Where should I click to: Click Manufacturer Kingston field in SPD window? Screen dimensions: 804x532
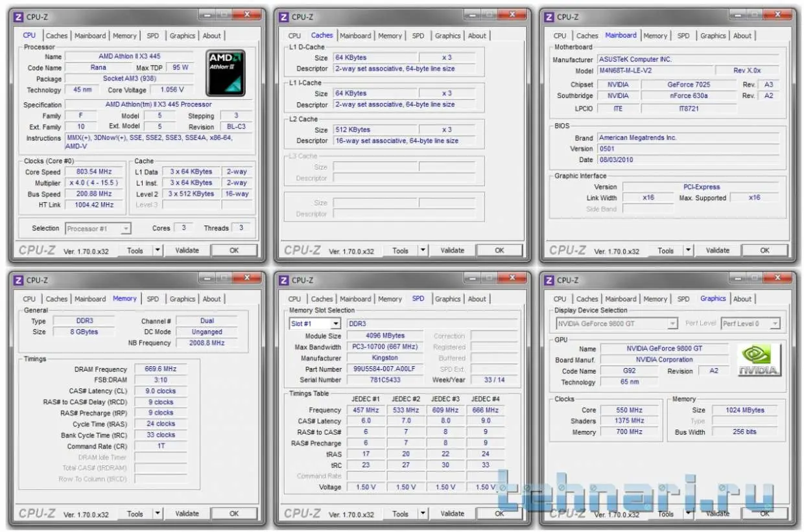[x=385, y=358]
